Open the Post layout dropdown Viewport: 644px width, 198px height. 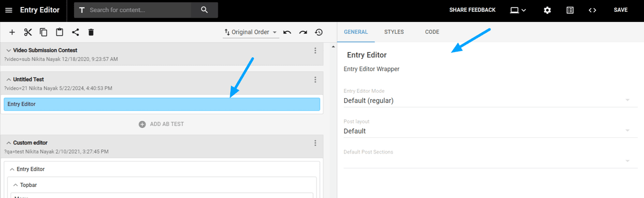coord(491,130)
